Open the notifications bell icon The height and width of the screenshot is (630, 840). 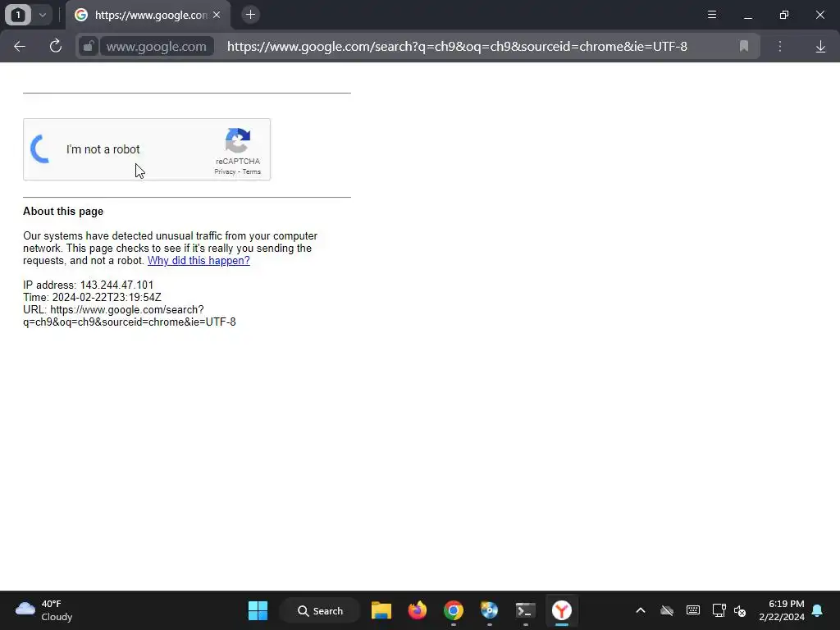click(817, 610)
